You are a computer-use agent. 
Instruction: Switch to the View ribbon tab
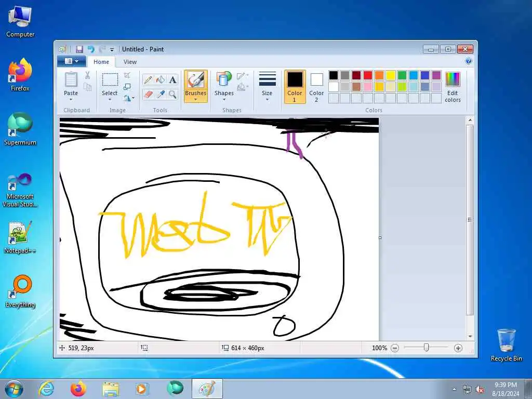point(130,62)
